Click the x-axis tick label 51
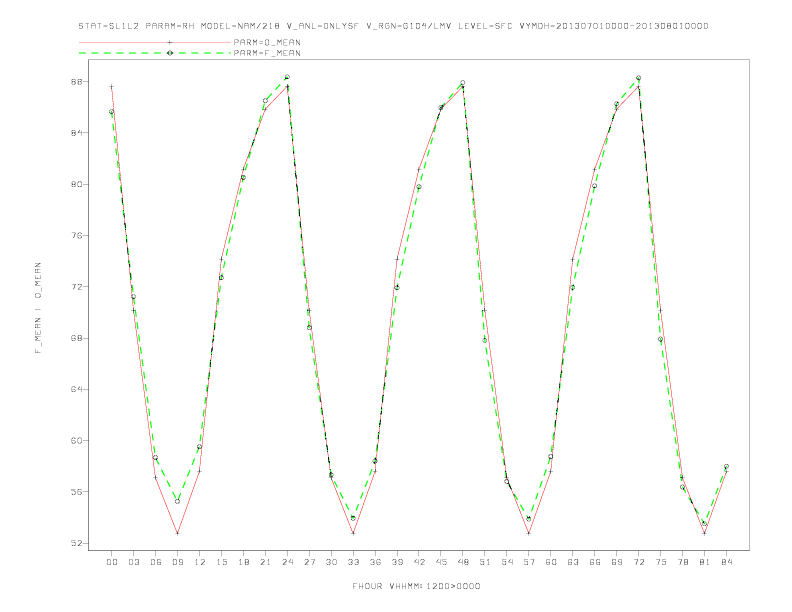The image size is (792, 612). [x=485, y=562]
